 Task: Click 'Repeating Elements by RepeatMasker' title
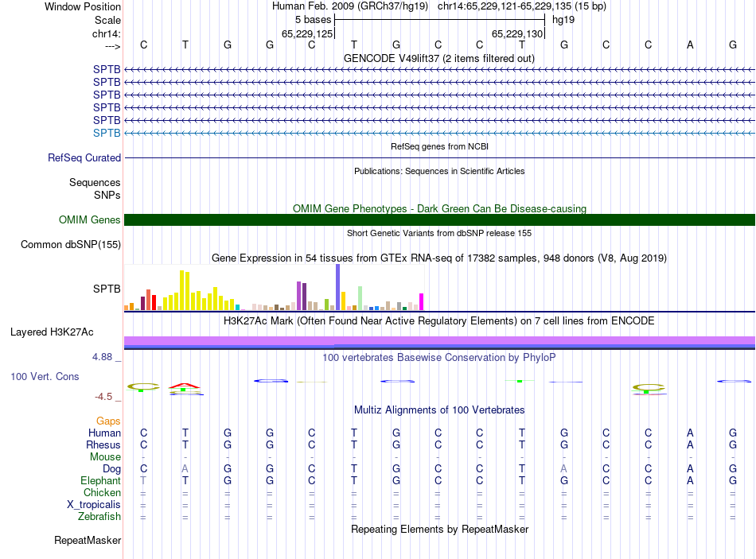pos(440,529)
